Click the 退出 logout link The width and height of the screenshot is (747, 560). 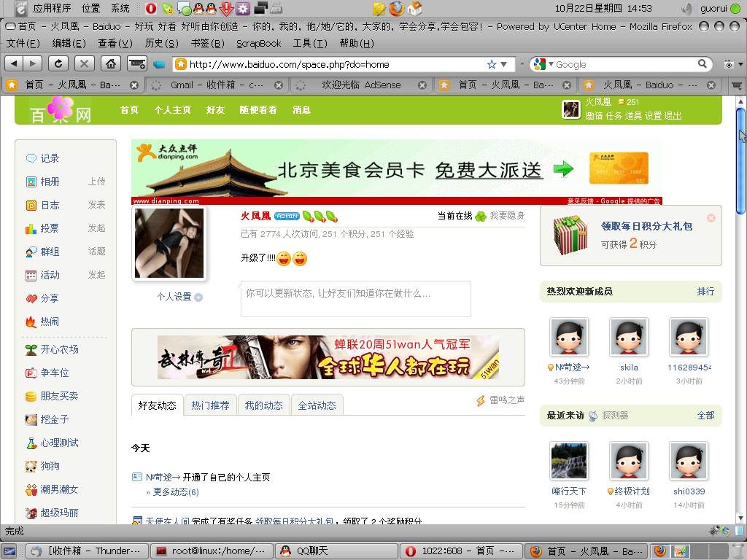(x=673, y=116)
